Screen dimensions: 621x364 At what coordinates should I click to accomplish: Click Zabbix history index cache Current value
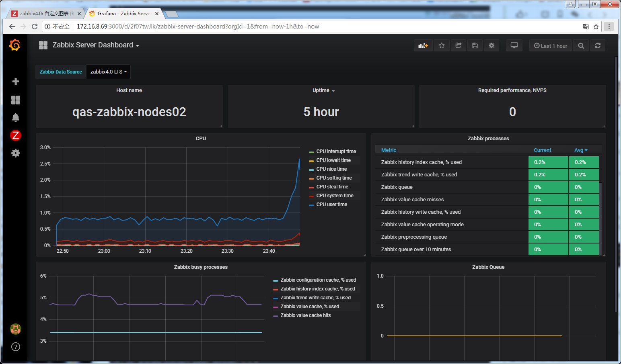tap(548, 162)
